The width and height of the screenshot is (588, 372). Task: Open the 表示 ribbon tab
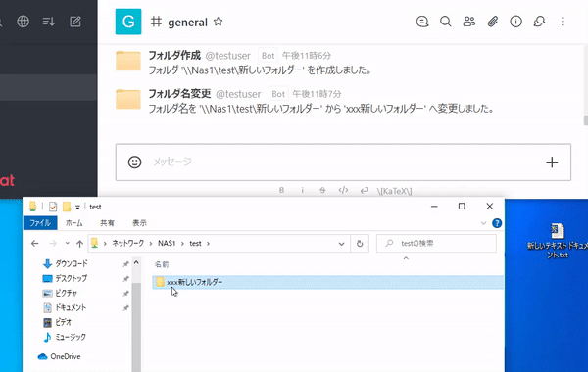[139, 223]
